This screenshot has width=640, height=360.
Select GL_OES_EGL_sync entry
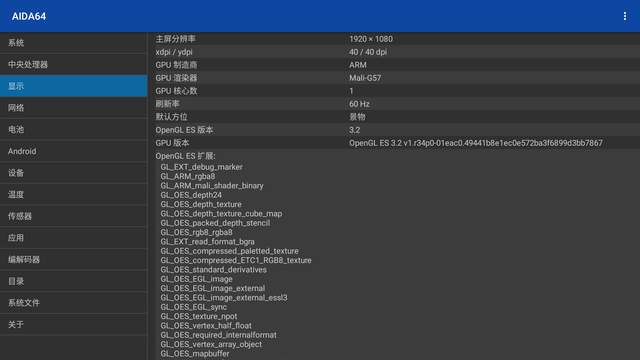(x=193, y=307)
